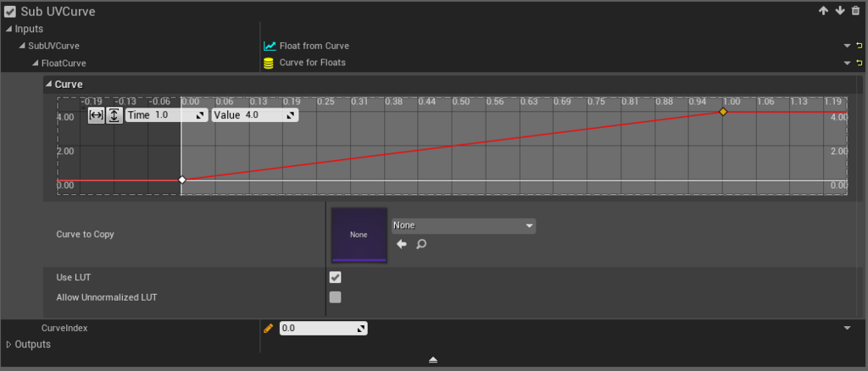Move the Sub UVCurve module up
This screenshot has height=371, width=868.
pyautogui.click(x=823, y=10)
